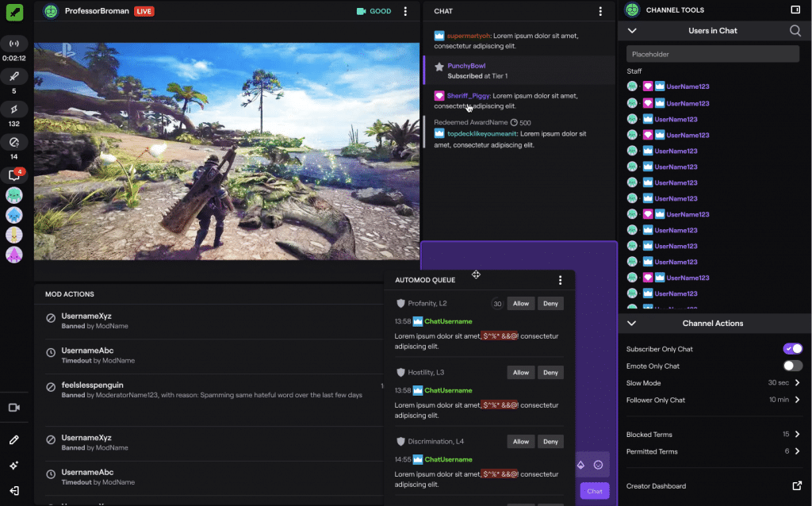The height and width of the screenshot is (506, 812).
Task: Click the video camera icon in left sidebar
Action: 16,408
